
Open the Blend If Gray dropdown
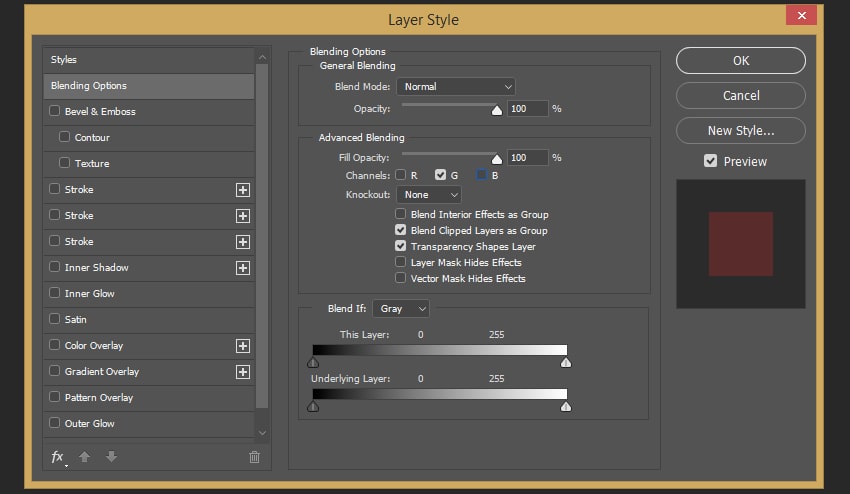coord(401,309)
